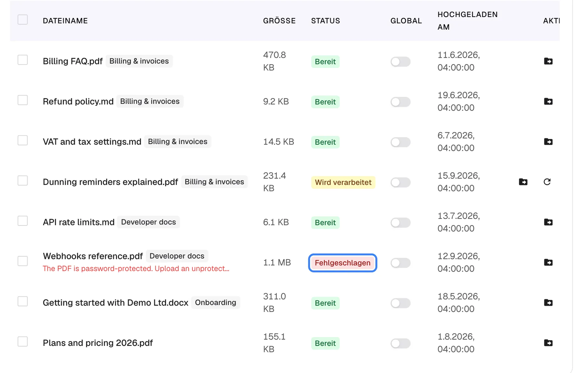The height and width of the screenshot is (373, 588).
Task: Select all files with header checkbox
Action: pyautogui.click(x=23, y=20)
